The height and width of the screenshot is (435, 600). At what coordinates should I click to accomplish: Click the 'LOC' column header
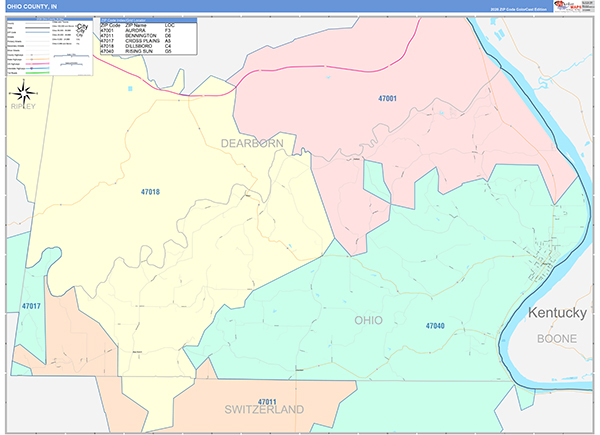(x=170, y=25)
